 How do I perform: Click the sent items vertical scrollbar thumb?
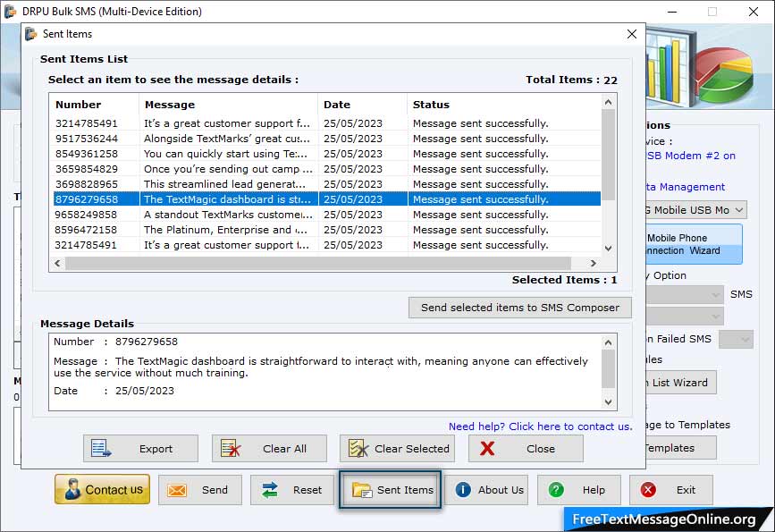(609, 155)
